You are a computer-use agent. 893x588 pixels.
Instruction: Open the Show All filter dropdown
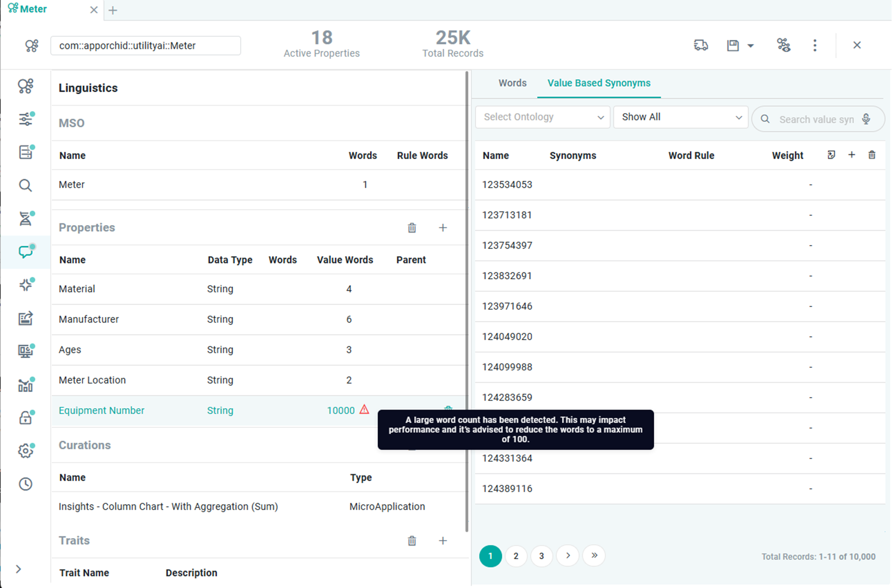pos(680,117)
